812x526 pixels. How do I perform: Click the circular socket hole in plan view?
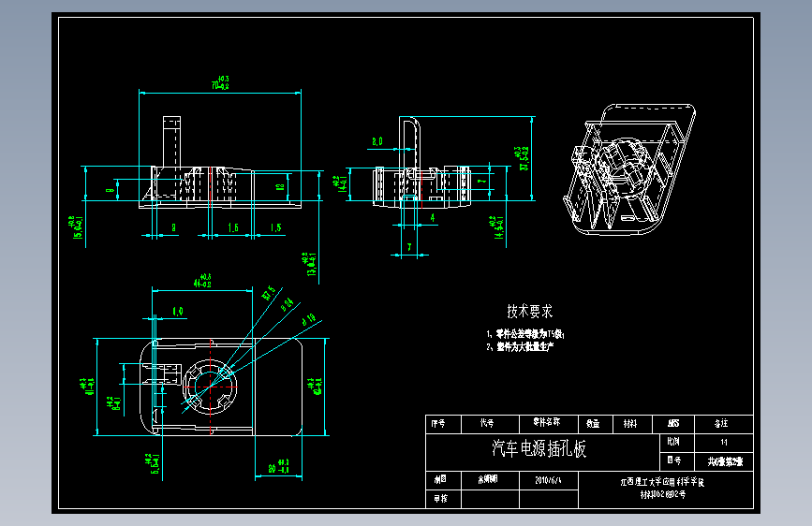click(x=210, y=387)
